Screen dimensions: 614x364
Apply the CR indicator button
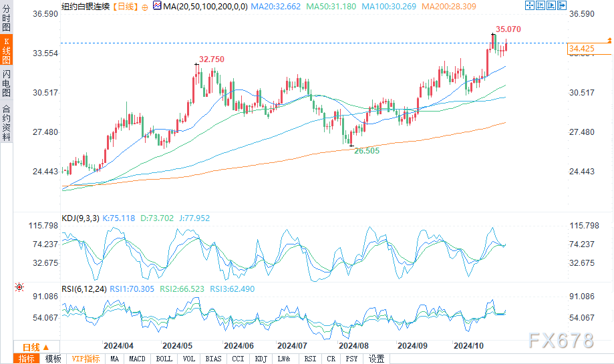pos(331,359)
